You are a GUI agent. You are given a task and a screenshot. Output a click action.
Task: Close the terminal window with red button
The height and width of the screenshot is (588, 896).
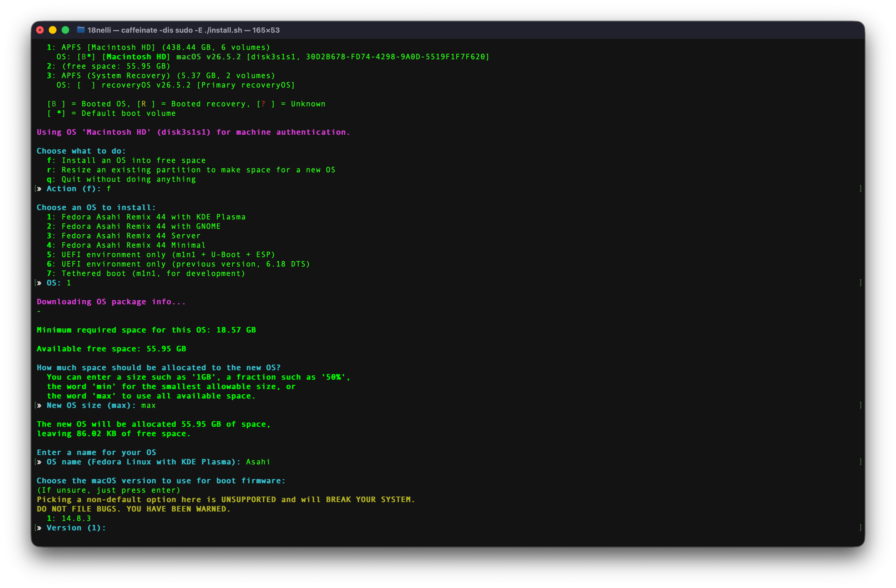(40, 30)
